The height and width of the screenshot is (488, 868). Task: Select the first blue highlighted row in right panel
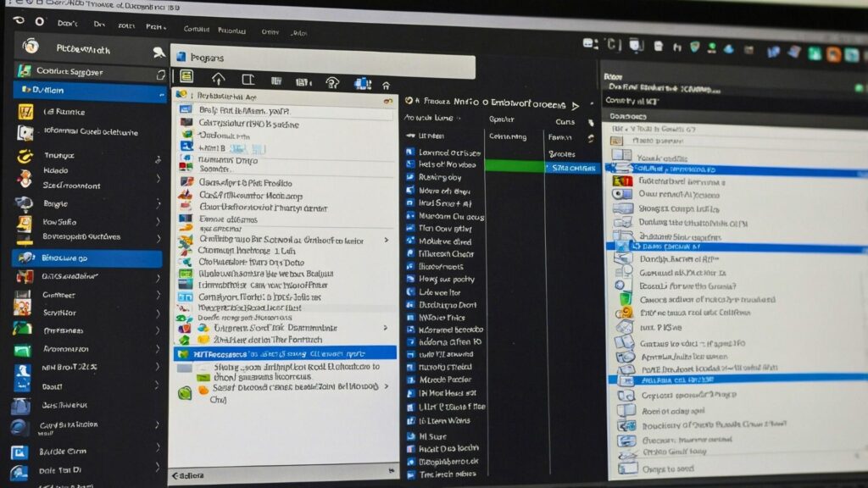(x=737, y=169)
